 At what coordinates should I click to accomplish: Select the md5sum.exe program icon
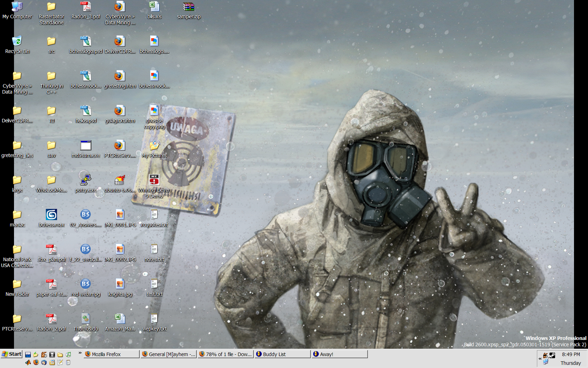[86, 149]
